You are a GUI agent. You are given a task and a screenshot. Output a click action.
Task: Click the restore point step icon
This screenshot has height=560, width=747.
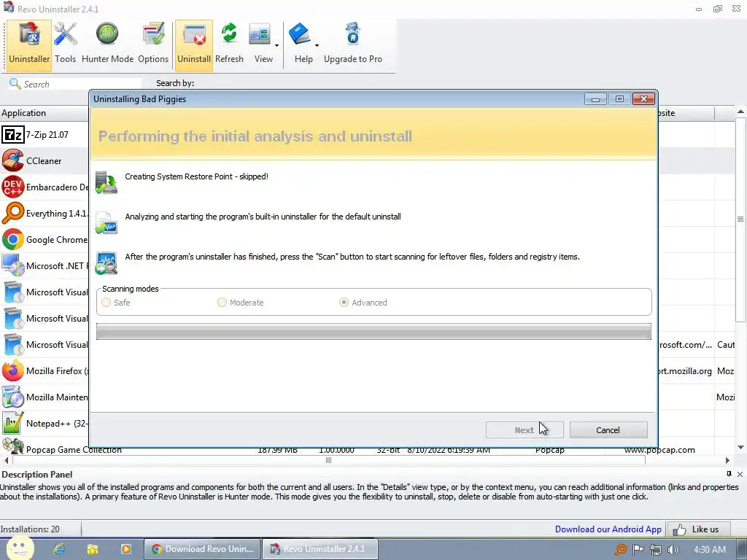click(x=107, y=182)
